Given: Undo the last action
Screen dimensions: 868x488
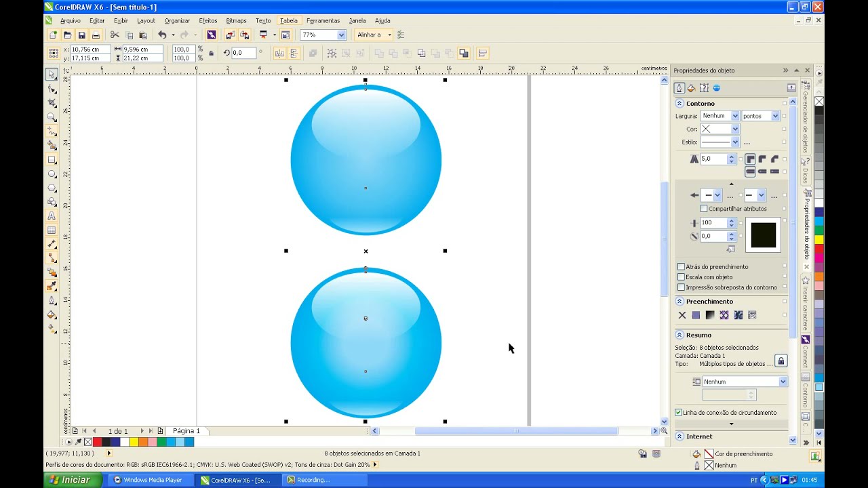Looking at the screenshot, I should tap(162, 35).
